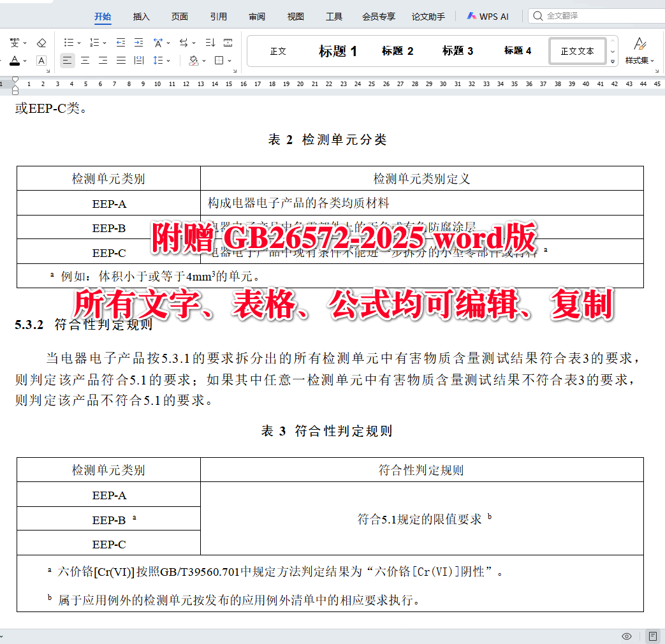This screenshot has width=665, height=644.
Task: Apply distributed alignment
Action: point(139,60)
